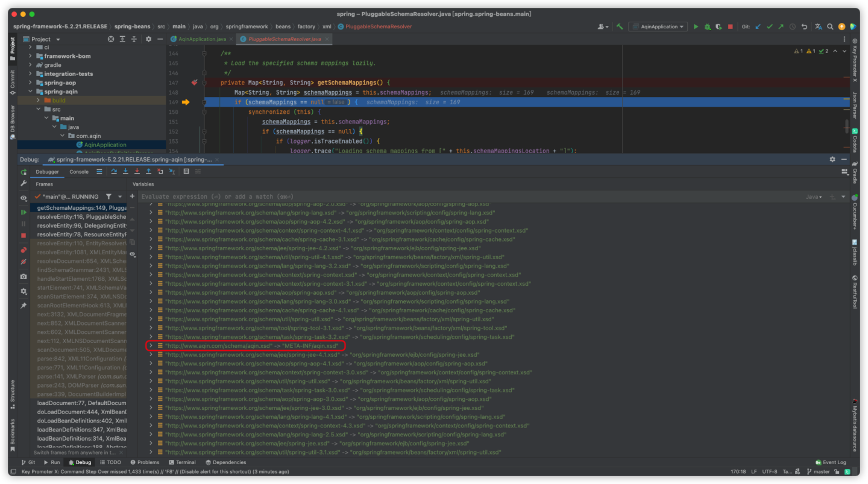Expand the aqin.xsd schema mapping entry
The image size is (868, 484).
[x=151, y=346]
